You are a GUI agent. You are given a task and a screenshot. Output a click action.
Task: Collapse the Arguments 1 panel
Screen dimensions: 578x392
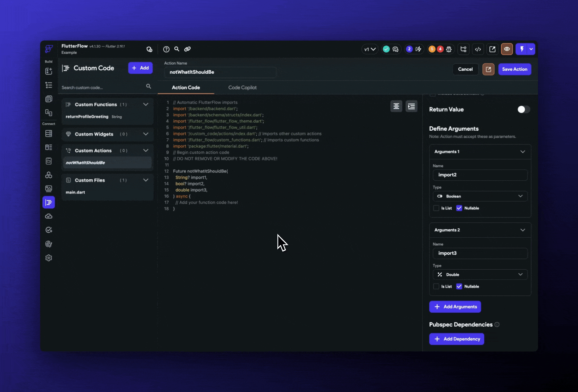pyautogui.click(x=522, y=152)
